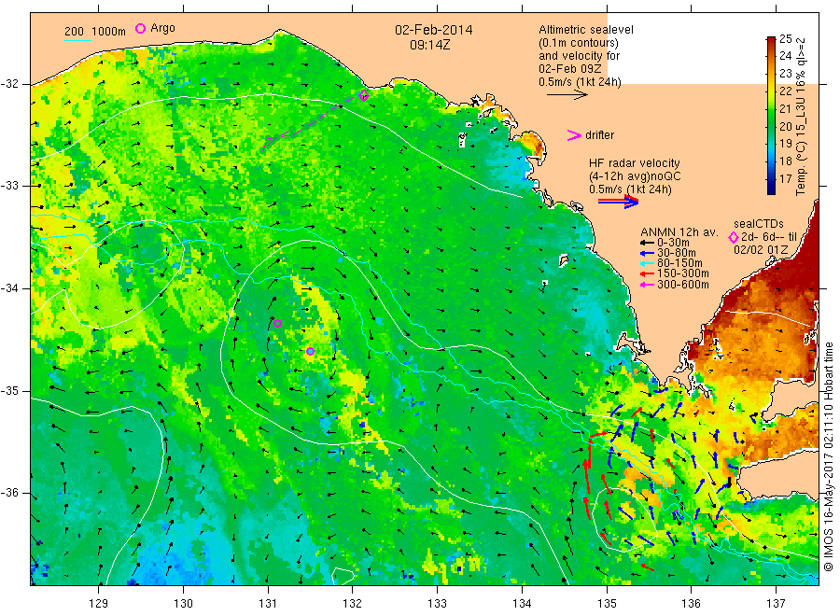
Task: Click the dark blue bottom of the temperature colorbar
Action: (x=771, y=189)
